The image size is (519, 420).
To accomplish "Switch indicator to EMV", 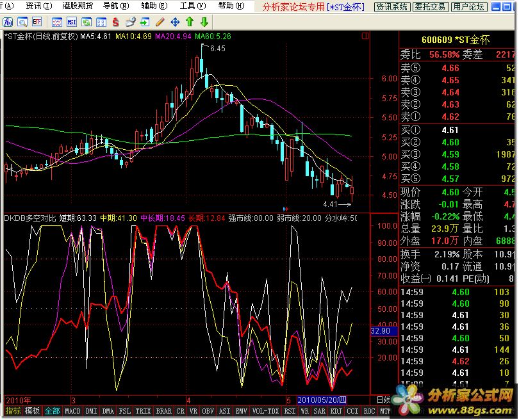I will click(x=242, y=411).
